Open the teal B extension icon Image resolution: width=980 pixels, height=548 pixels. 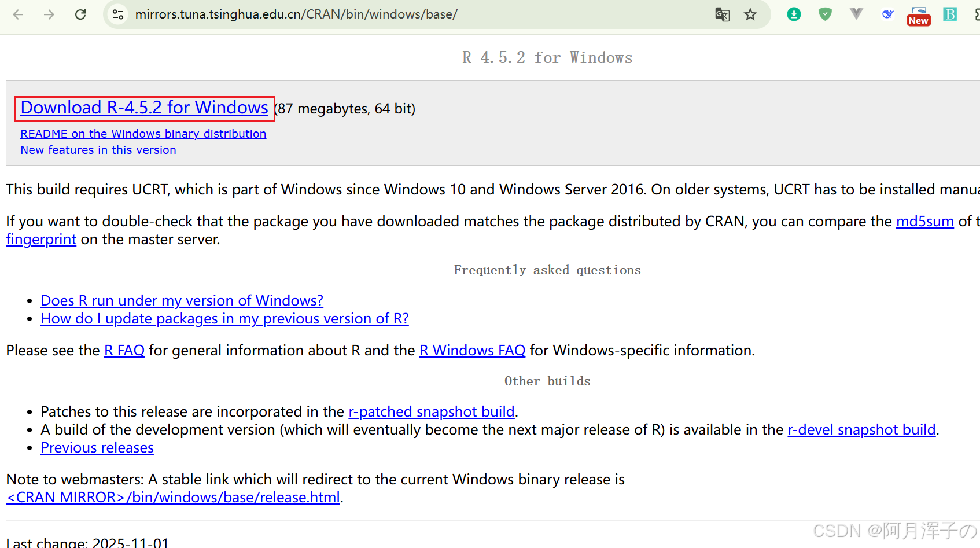click(950, 14)
